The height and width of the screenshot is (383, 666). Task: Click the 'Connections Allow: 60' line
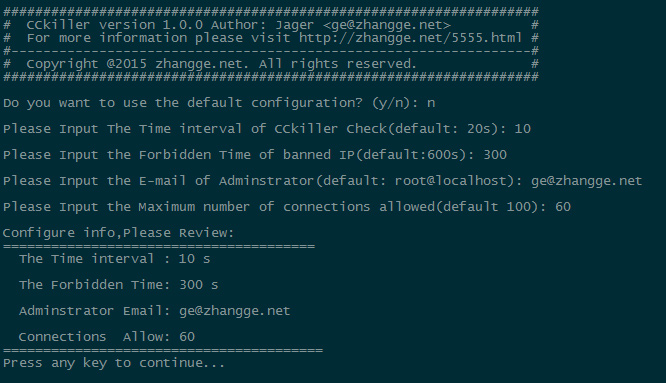point(107,337)
